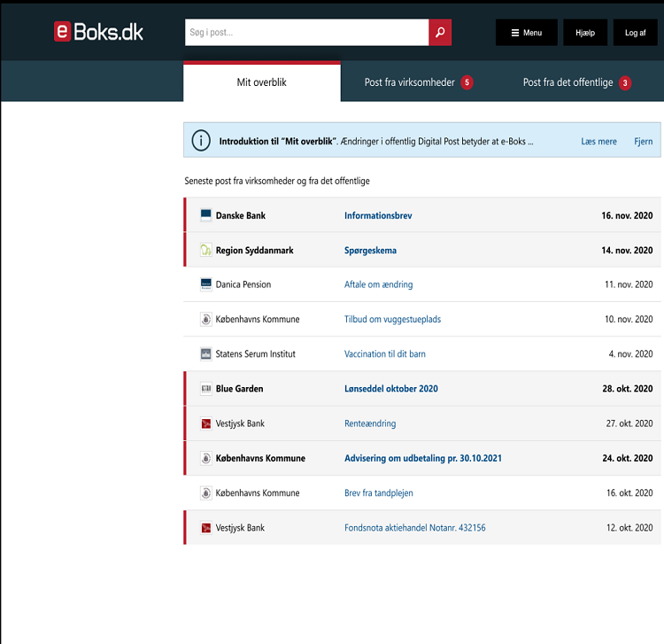Click the date 24. okt. 2020
664x644 pixels.
click(x=628, y=458)
